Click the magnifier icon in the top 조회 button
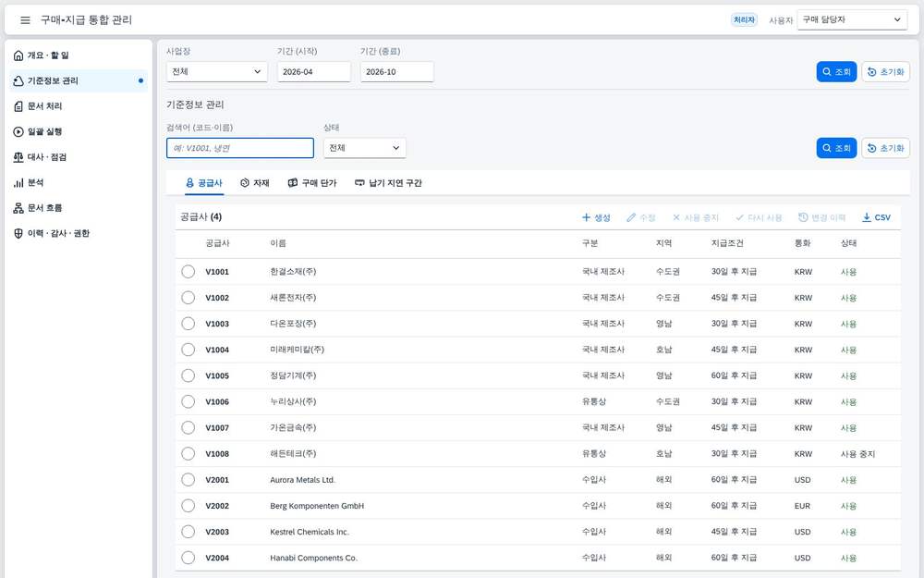This screenshot has width=924, height=578. [x=827, y=72]
